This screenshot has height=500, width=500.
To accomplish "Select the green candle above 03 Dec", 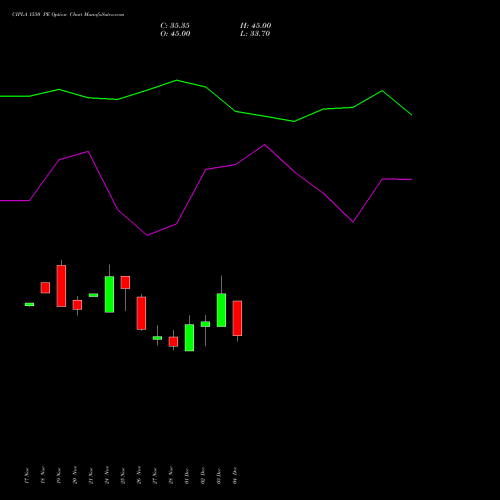I will pyautogui.click(x=221, y=310).
